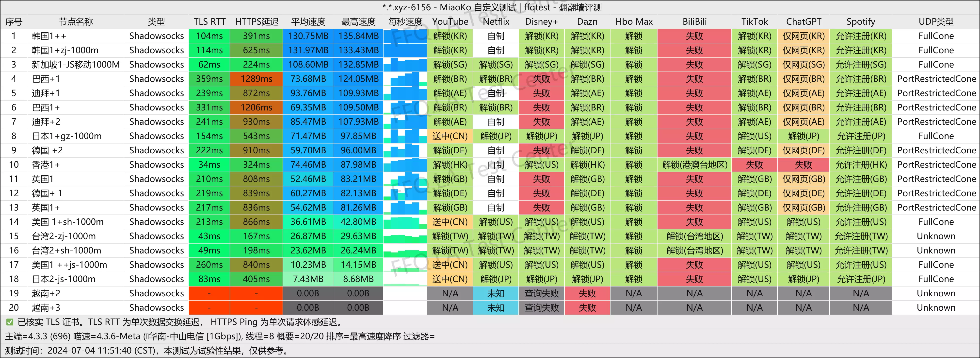
Task: Click BiliBili cell 解锁(港澳台地区) for 香港1+
Action: [694, 165]
